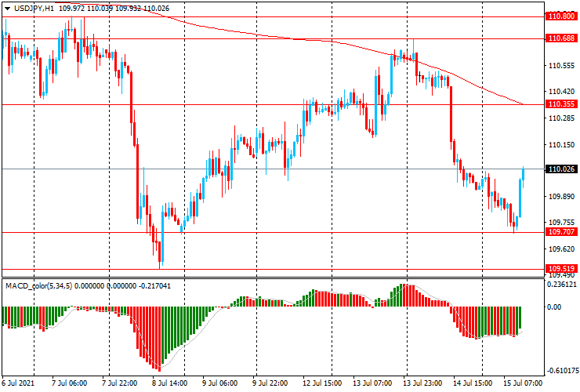Click the 9 Jul 06:00 time label
This screenshot has width=580, height=392.
pyautogui.click(x=220, y=383)
